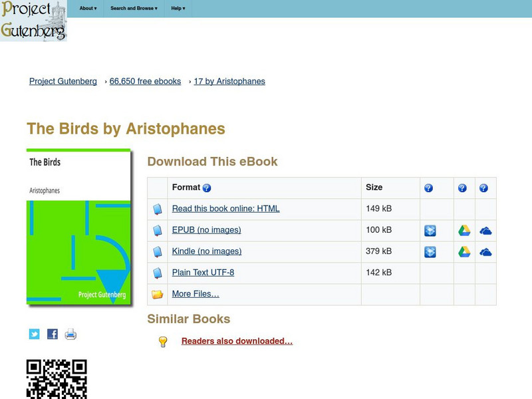The width and height of the screenshot is (532, 399).
Task: Click the printer icon to print
Action: [x=70, y=334]
